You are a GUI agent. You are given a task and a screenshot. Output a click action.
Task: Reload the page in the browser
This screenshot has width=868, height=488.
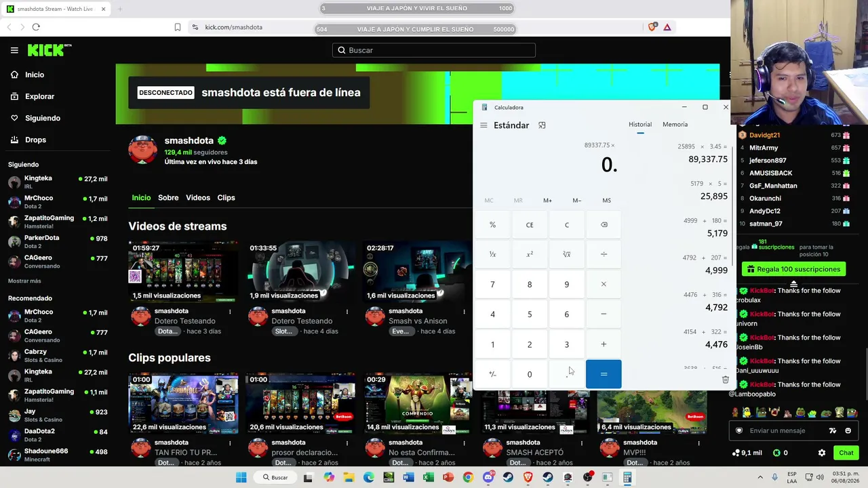36,27
